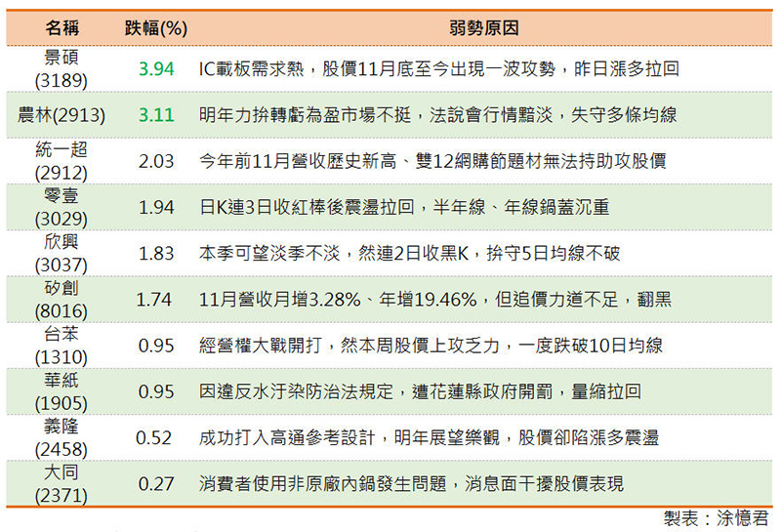Select stock name 義隆 (2458)

click(62, 438)
